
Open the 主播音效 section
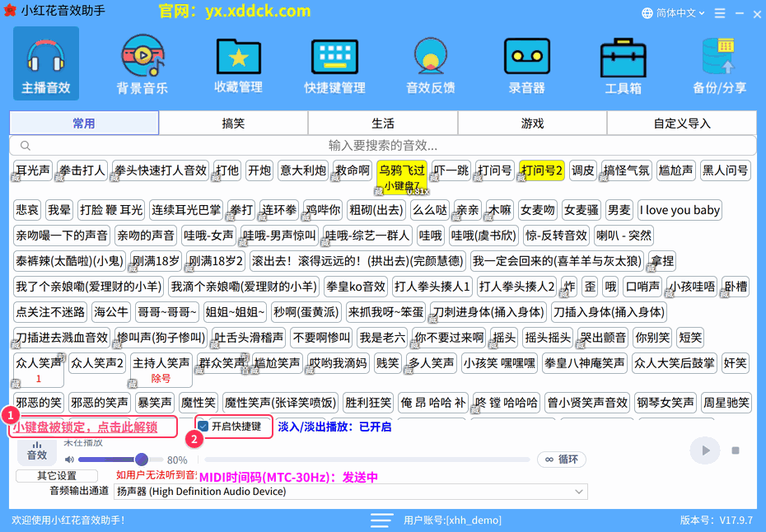[x=46, y=63]
